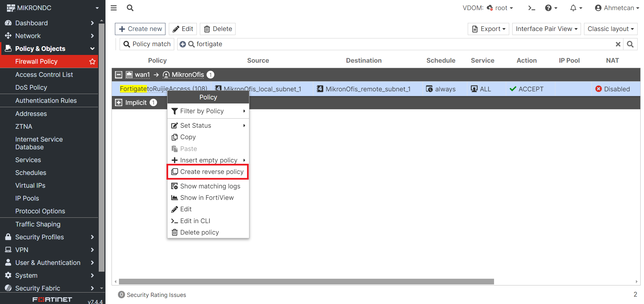This screenshot has height=304, width=644.
Task: Click the ALL service icon
Action: tap(474, 89)
